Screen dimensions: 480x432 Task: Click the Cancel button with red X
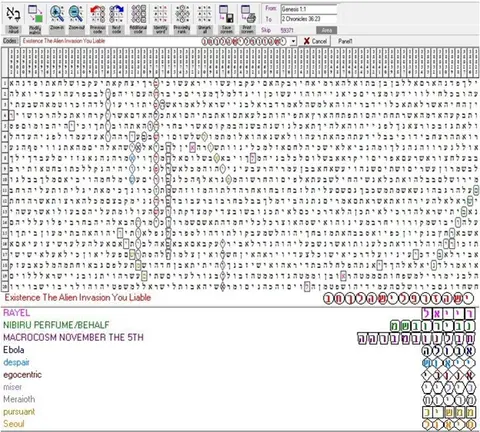[x=315, y=41]
